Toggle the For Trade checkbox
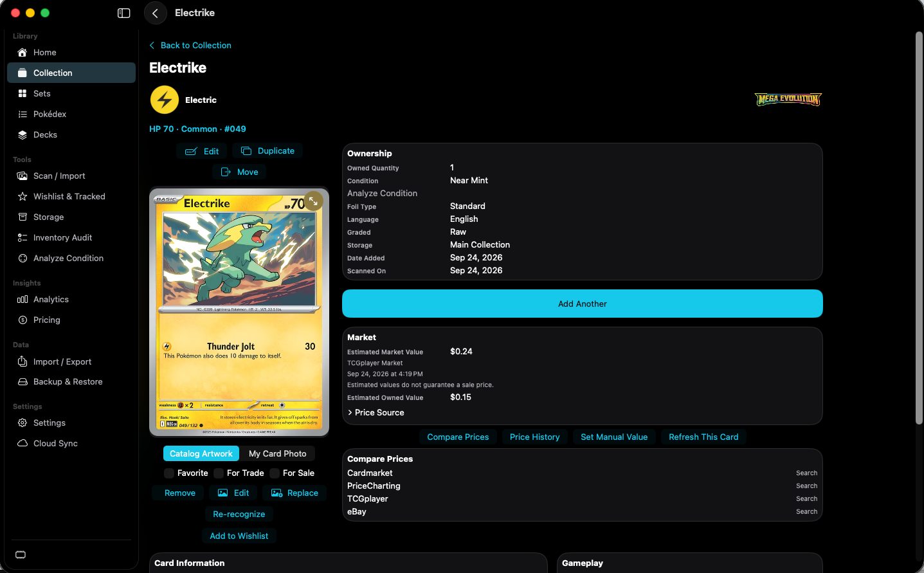The height and width of the screenshot is (573, 924). [x=219, y=473]
